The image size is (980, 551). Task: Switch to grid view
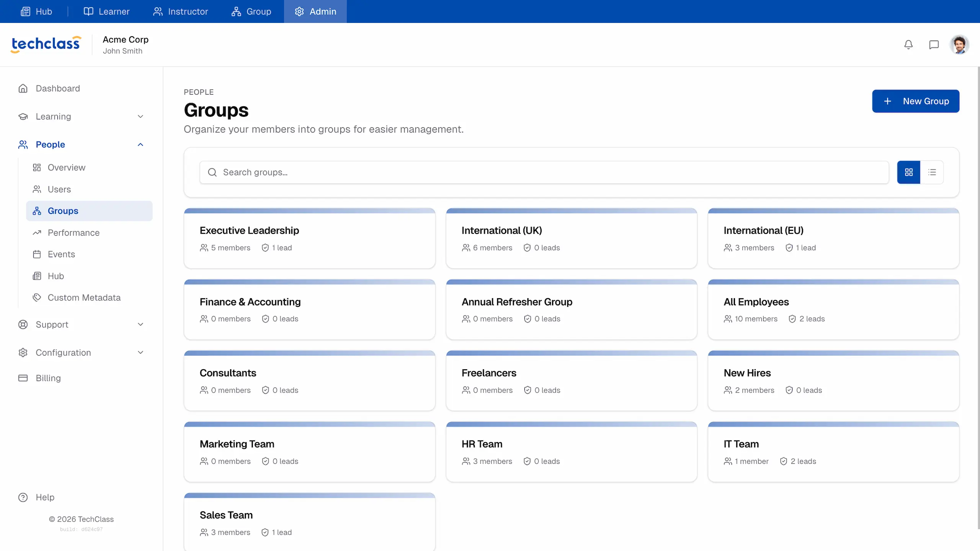908,172
